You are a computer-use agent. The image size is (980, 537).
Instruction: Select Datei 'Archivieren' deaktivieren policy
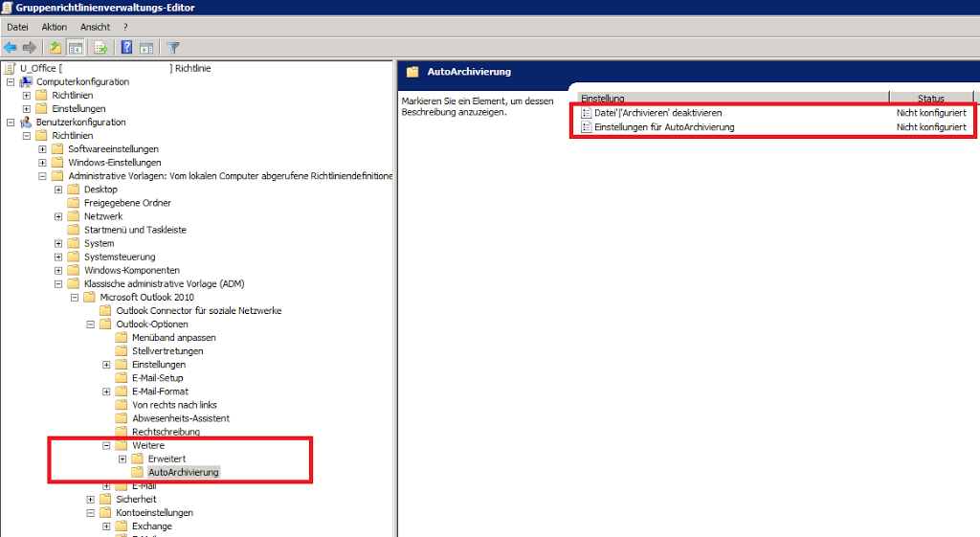tap(657, 113)
